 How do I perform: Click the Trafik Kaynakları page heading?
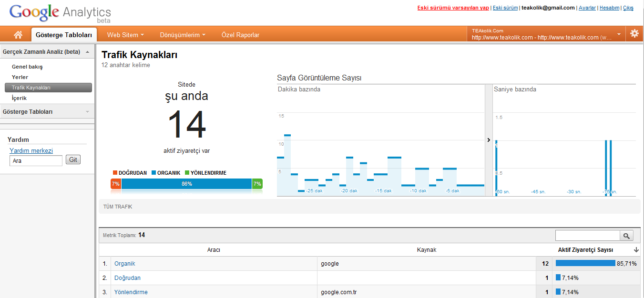pos(140,55)
